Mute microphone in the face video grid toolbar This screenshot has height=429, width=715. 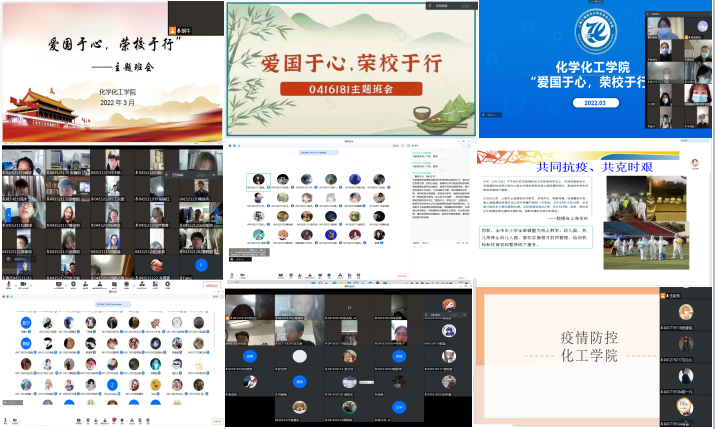pos(9,284)
